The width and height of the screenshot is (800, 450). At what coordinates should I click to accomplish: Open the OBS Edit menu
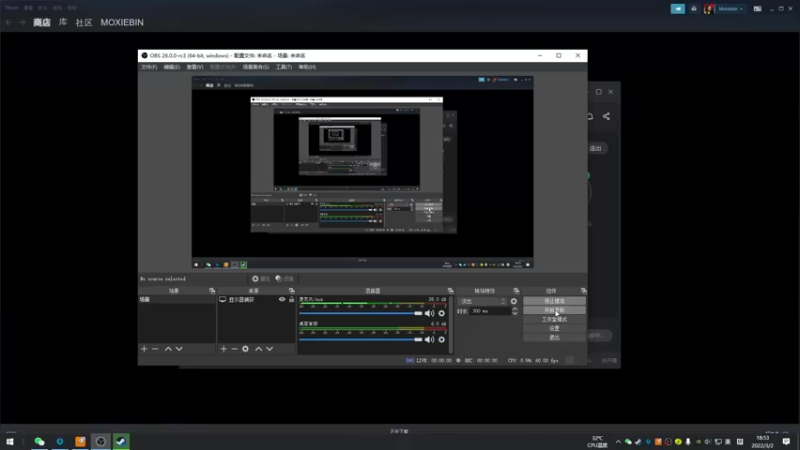point(171,67)
